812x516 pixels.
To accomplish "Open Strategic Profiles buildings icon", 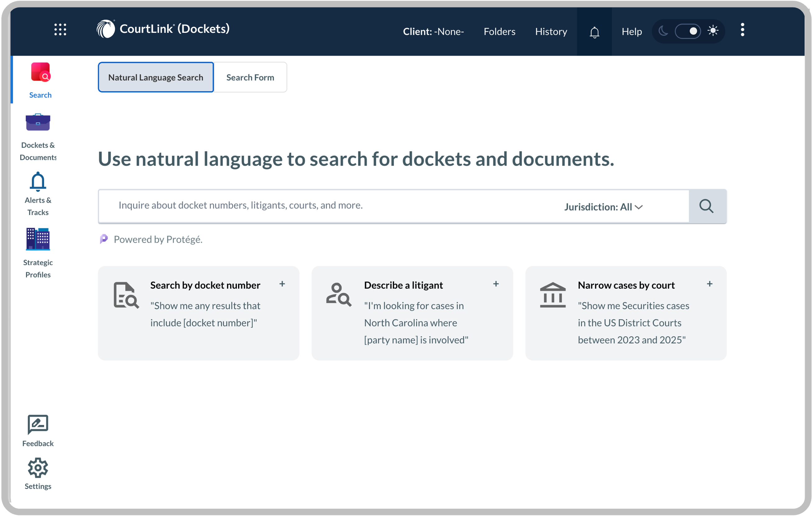I will (x=38, y=239).
